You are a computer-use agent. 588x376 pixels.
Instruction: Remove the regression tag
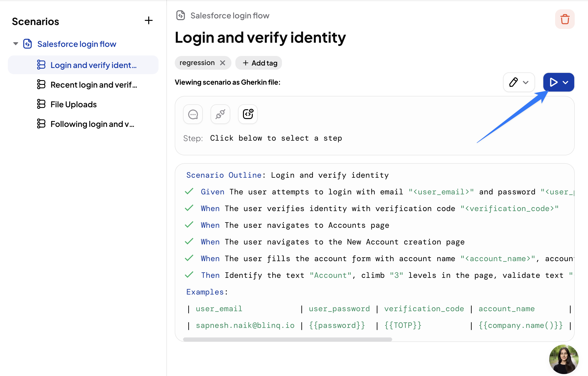point(223,63)
